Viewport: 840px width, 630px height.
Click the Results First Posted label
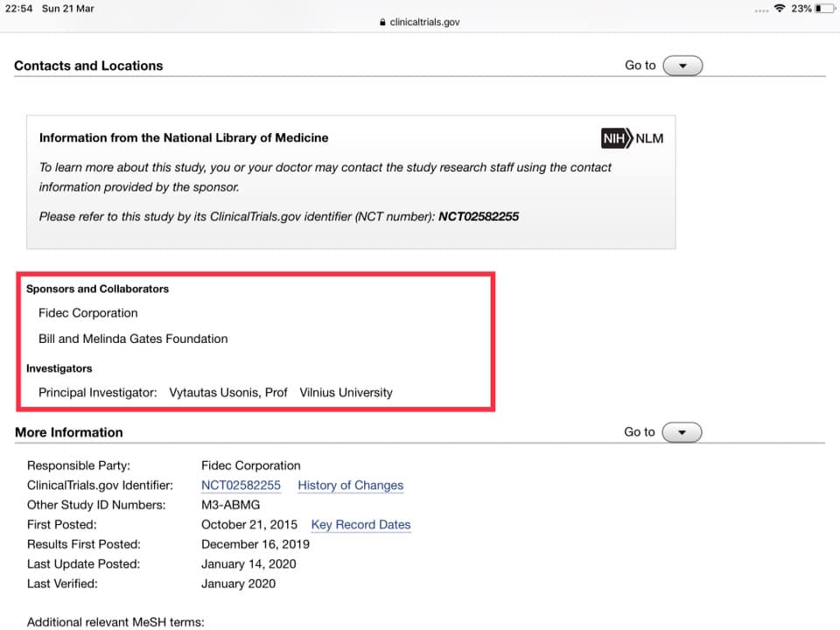[84, 544]
